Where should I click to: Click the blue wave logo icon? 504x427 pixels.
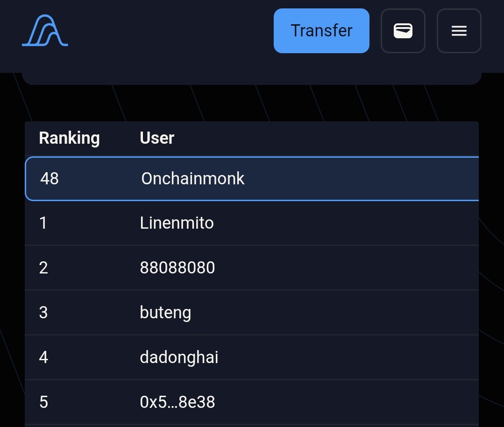pyautogui.click(x=45, y=31)
